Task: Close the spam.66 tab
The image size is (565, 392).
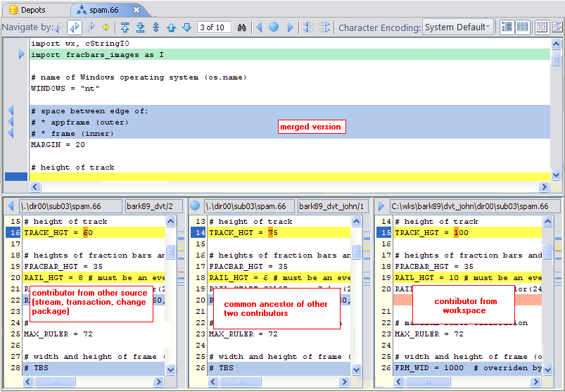Action: [137, 10]
